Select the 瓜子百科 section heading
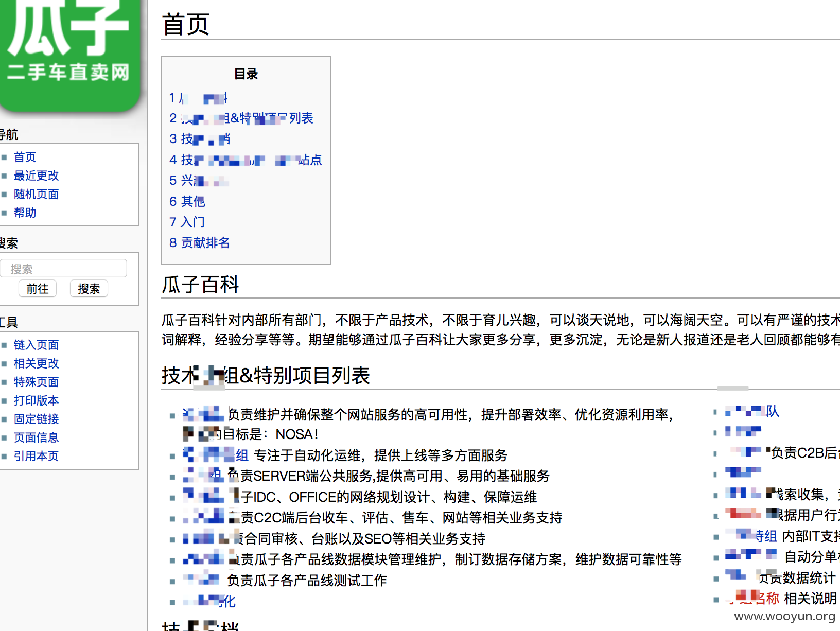Viewport: 840px width, 631px height. pyautogui.click(x=200, y=284)
